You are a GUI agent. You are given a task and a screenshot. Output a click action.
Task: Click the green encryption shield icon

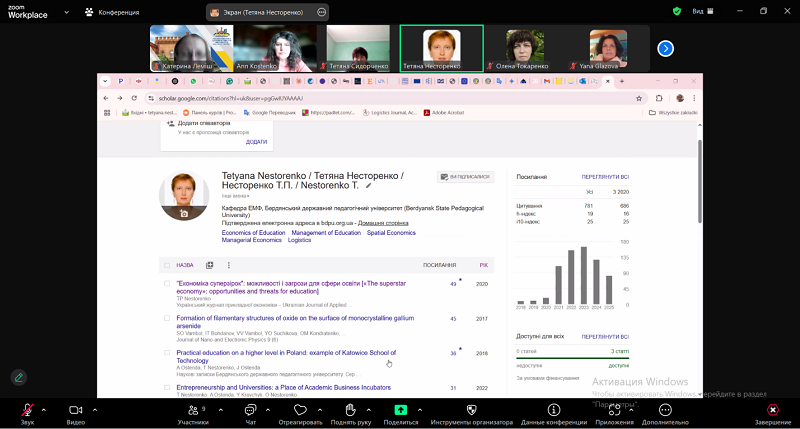pyautogui.click(x=677, y=11)
